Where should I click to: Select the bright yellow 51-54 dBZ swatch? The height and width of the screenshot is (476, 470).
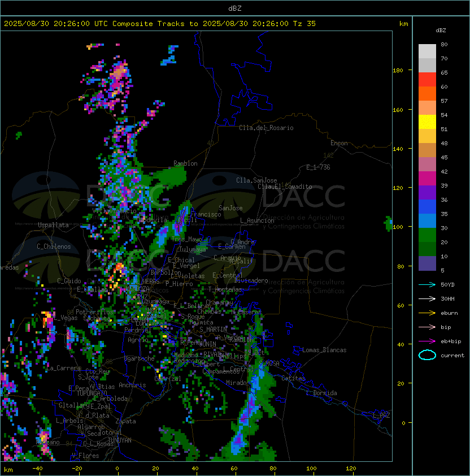coord(427,122)
